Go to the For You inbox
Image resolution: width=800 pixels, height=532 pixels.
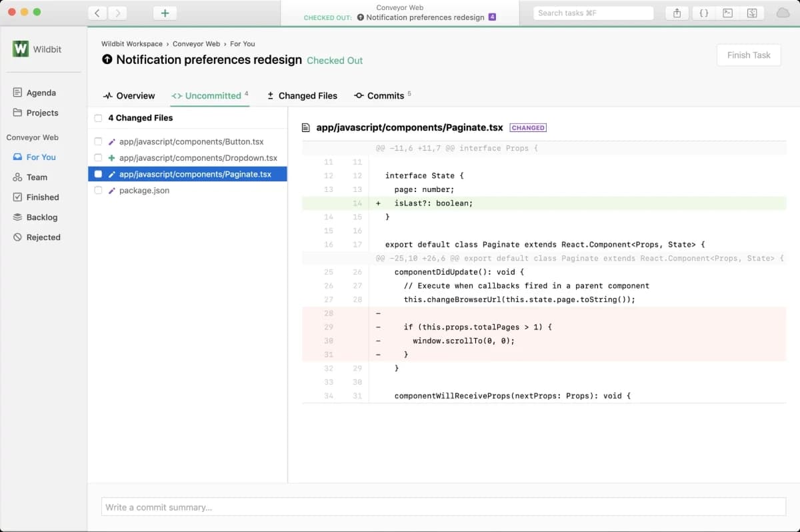[35, 157]
